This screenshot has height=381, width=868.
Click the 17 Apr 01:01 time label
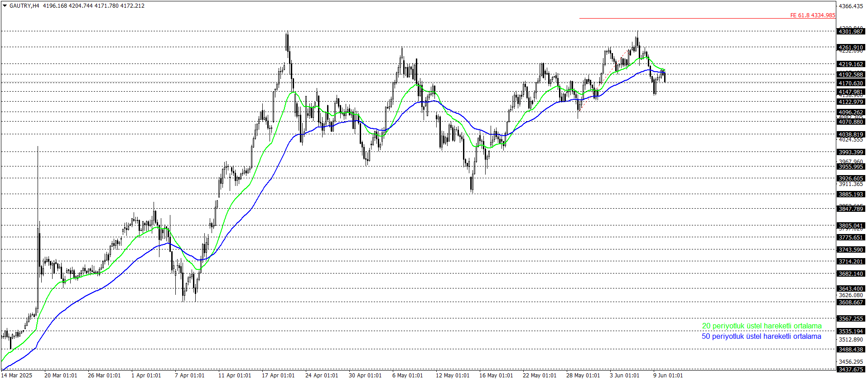click(x=278, y=376)
